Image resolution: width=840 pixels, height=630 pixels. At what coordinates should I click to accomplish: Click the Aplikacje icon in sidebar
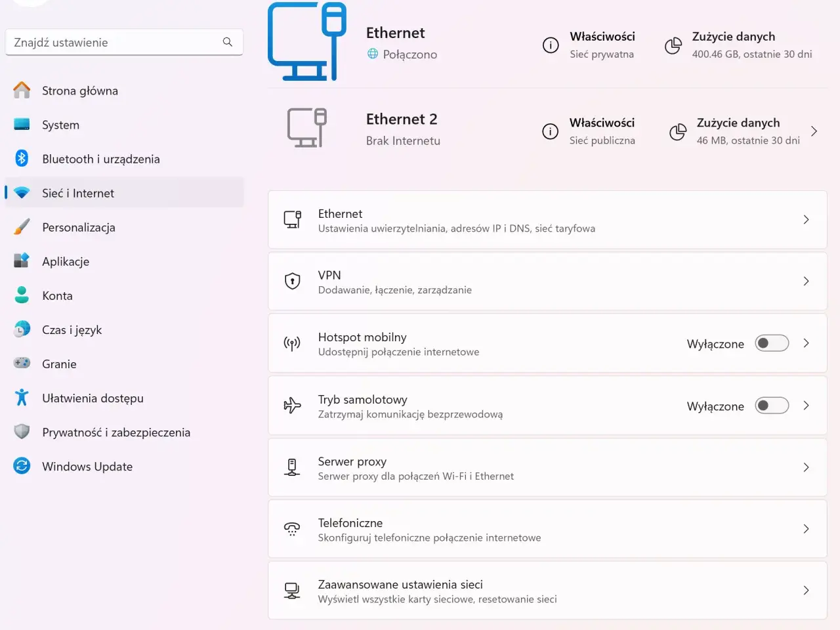[22, 261]
